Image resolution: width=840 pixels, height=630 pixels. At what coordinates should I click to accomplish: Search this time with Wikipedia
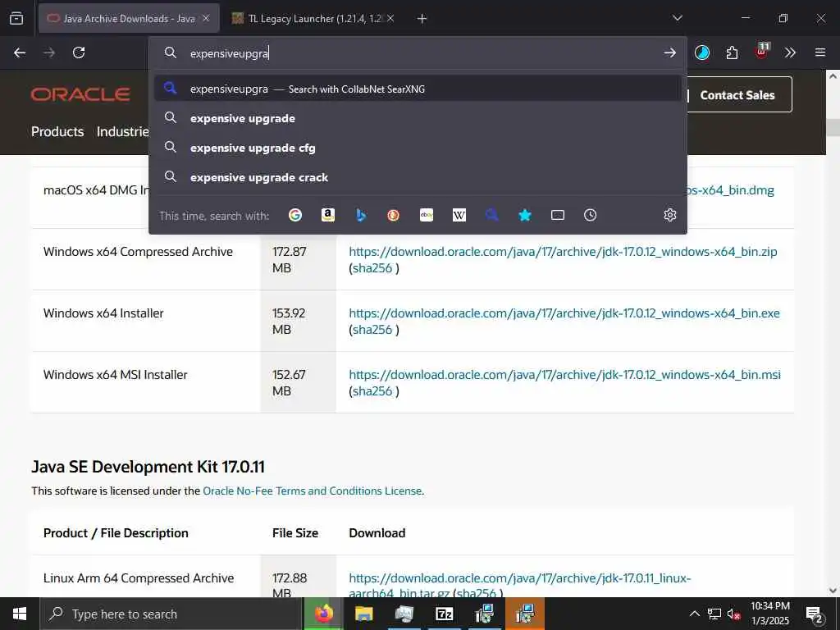459,216
